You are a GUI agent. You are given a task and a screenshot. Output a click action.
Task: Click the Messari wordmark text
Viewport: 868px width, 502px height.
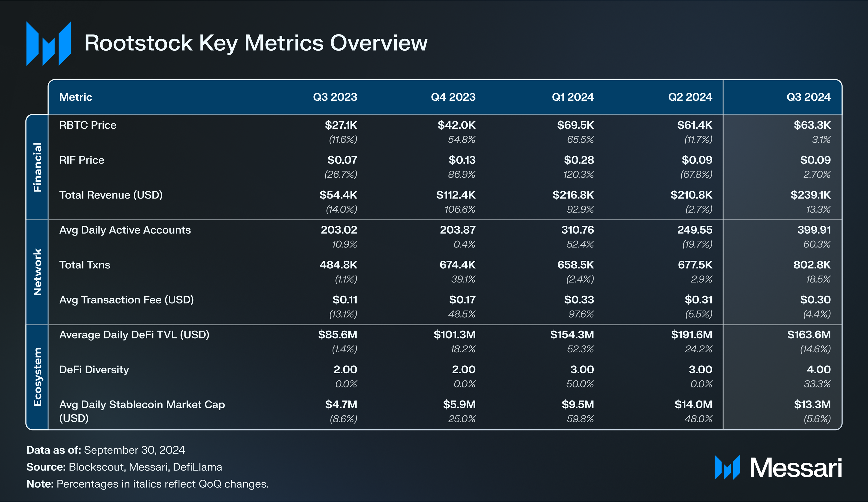796,468
